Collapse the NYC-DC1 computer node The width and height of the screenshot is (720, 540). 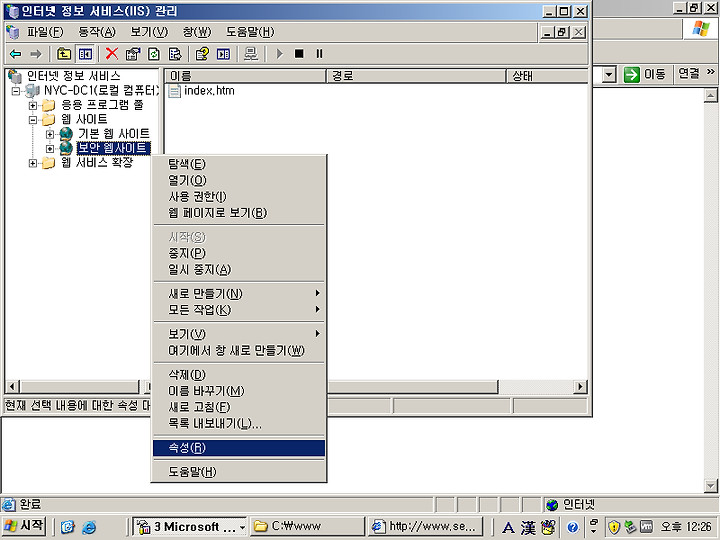coord(16,91)
